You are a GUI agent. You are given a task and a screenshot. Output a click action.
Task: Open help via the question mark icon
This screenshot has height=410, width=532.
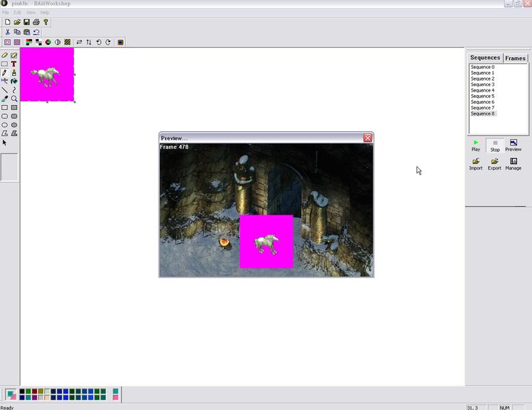coord(46,22)
